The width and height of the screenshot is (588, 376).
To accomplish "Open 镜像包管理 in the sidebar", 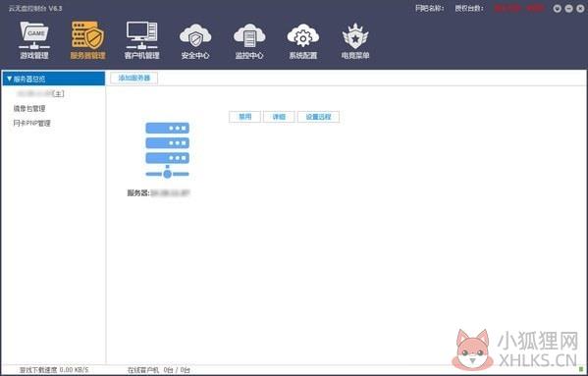I will 29,108.
